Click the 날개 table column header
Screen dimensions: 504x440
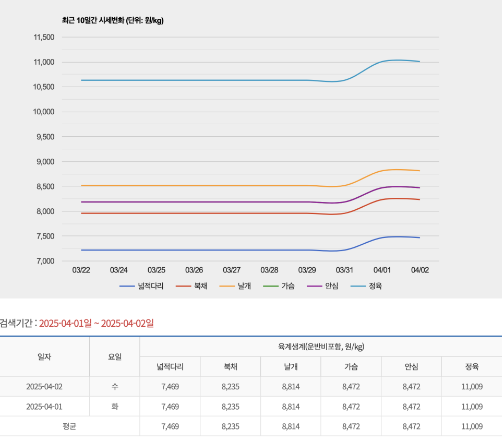pyautogui.click(x=291, y=366)
